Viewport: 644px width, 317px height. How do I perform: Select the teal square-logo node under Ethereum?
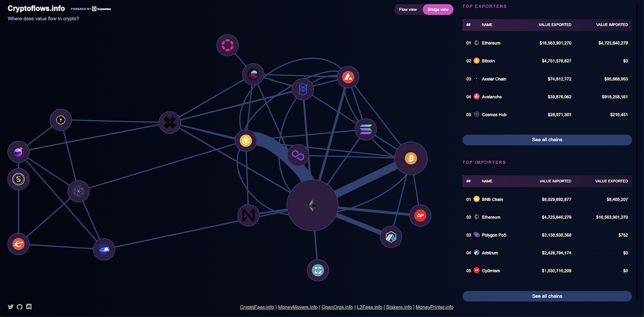pyautogui.click(x=318, y=270)
